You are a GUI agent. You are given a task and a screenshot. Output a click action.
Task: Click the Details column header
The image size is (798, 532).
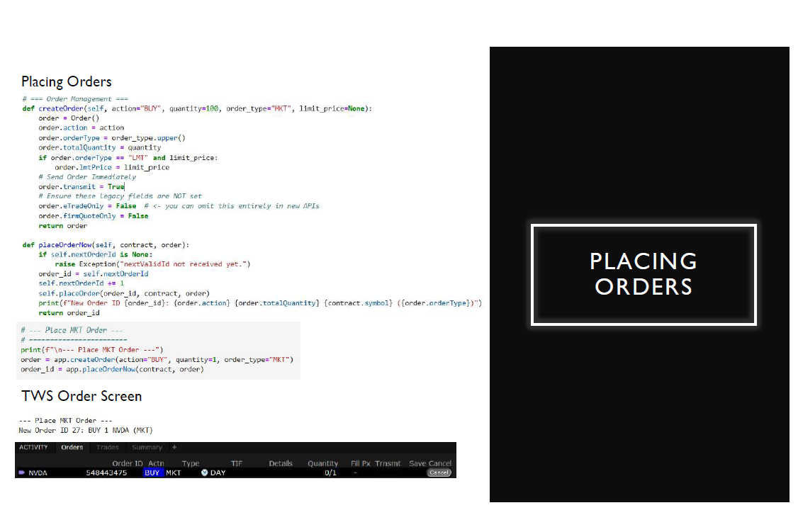[x=281, y=463]
